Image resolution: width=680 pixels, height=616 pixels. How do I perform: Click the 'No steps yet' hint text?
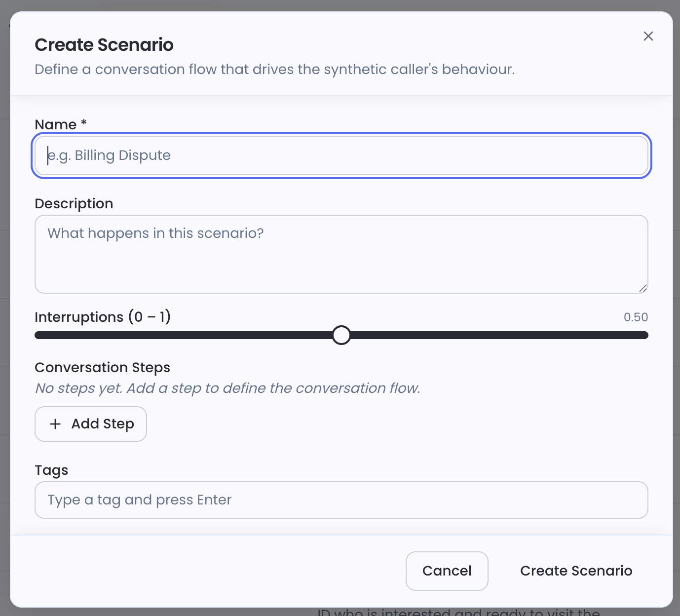[x=227, y=388]
